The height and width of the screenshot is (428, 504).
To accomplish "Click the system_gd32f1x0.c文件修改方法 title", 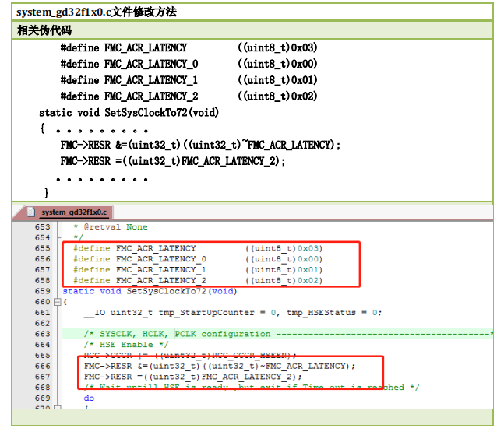I will (97, 12).
